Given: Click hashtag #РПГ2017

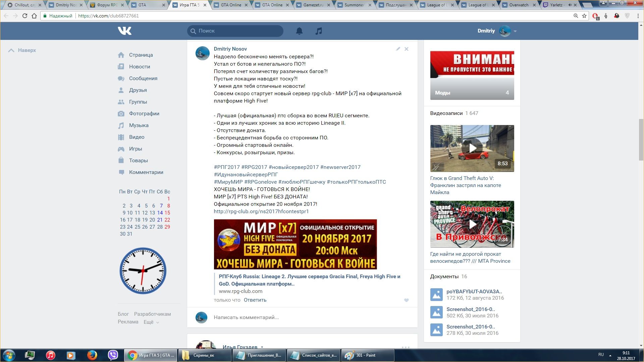Looking at the screenshot, I should (x=227, y=167).
